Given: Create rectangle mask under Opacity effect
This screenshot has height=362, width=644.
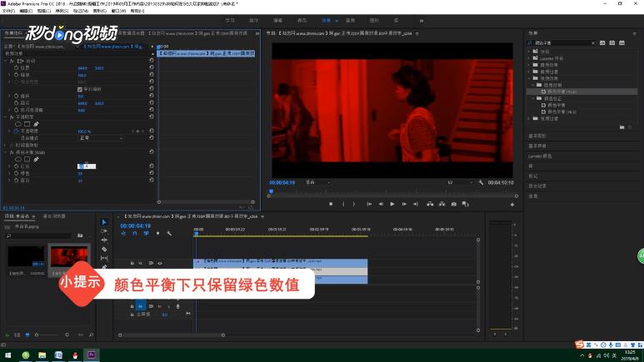Looking at the screenshot, I should [27, 124].
